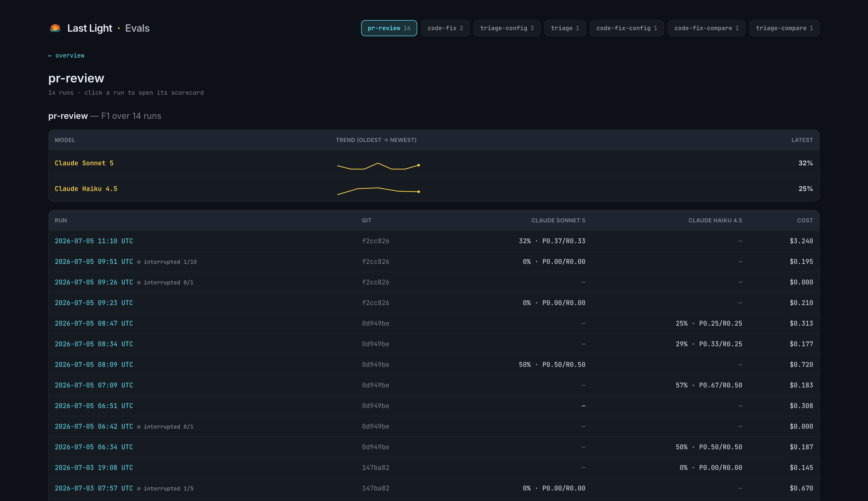Click the 29% · P0.33/R0.25 Haiku score
The width and height of the screenshot is (868, 501).
click(709, 344)
